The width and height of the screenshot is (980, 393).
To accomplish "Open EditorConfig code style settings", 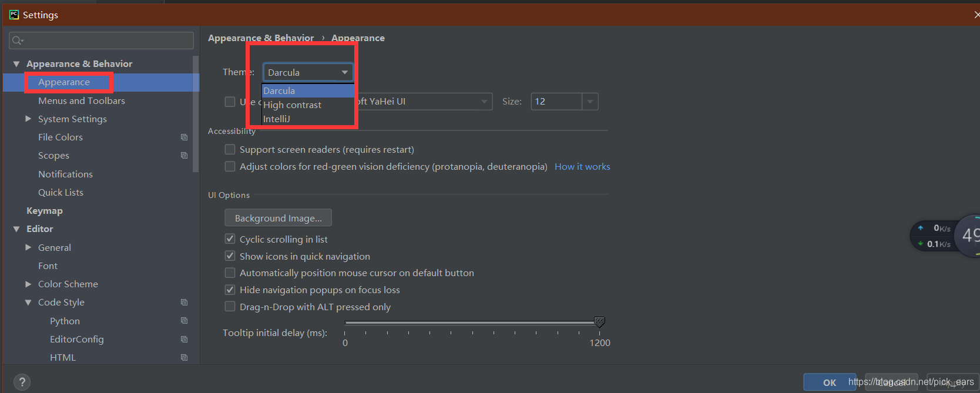I will coord(76,339).
